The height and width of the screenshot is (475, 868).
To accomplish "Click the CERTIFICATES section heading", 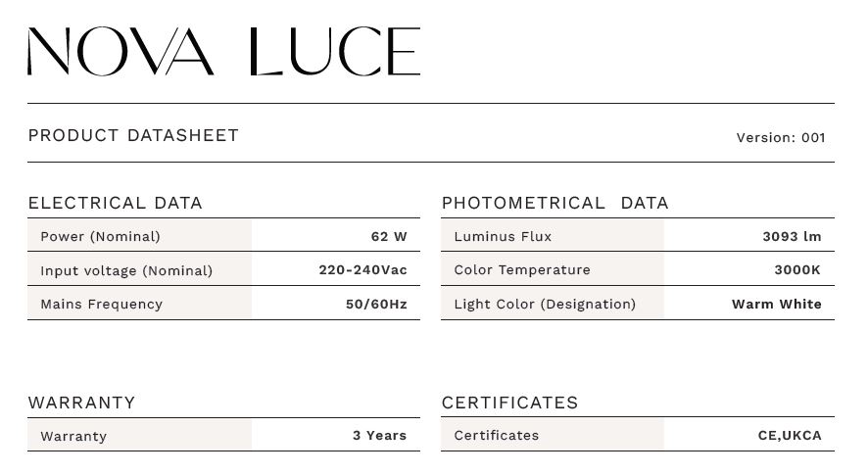I will (509, 403).
